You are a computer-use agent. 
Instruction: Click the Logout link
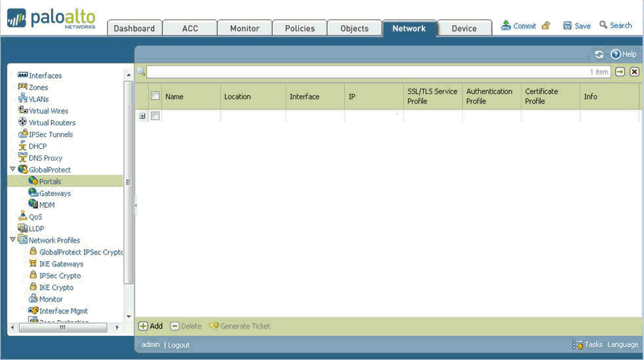pos(178,345)
